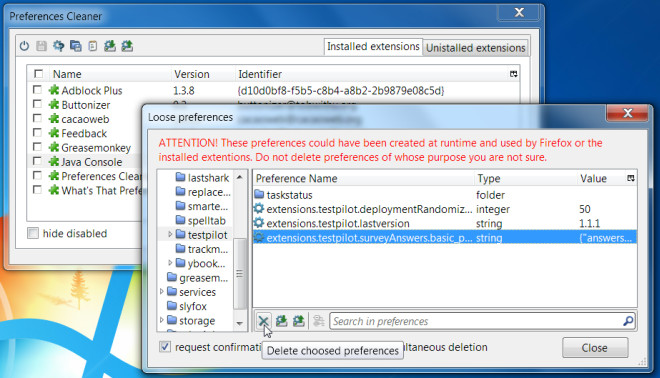The image size is (660, 378).
Task: Expand the services folder node
Action: pos(162,291)
